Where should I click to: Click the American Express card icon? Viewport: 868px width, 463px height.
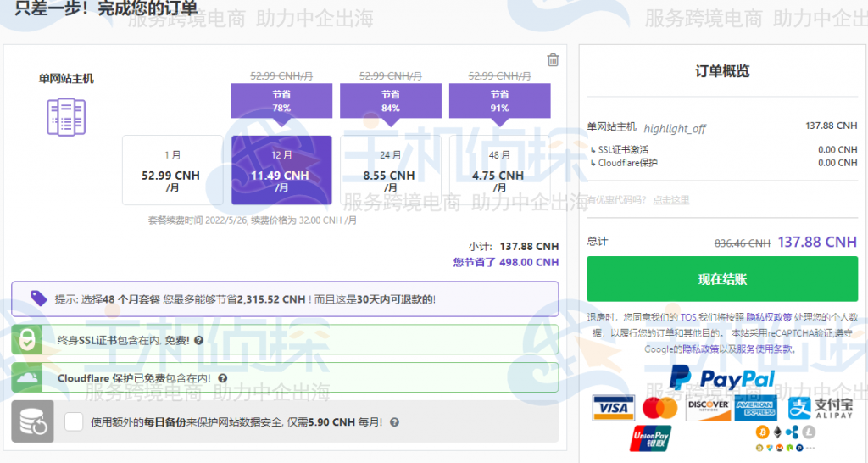(755, 409)
